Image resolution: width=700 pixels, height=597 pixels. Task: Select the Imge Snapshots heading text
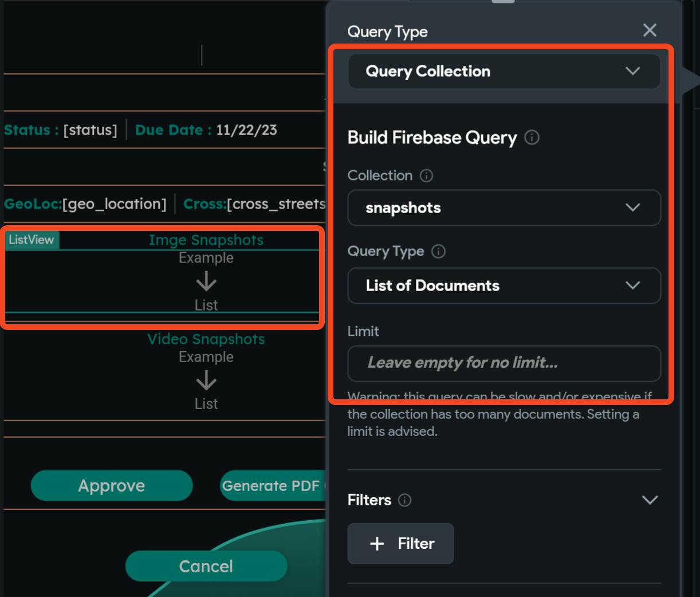tap(206, 240)
